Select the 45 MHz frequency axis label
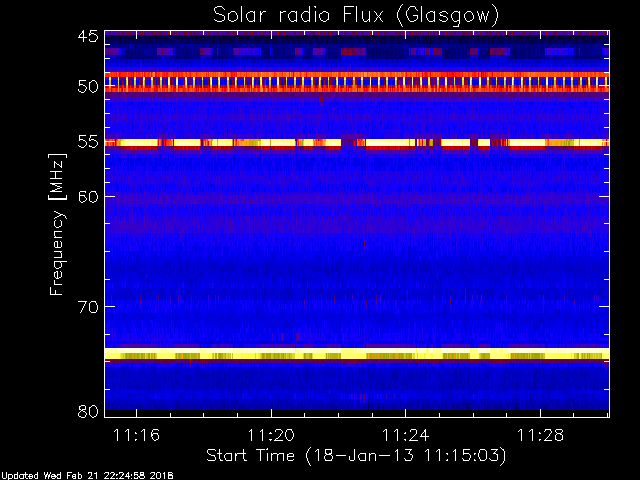The height and width of the screenshot is (480, 640). coord(88,37)
